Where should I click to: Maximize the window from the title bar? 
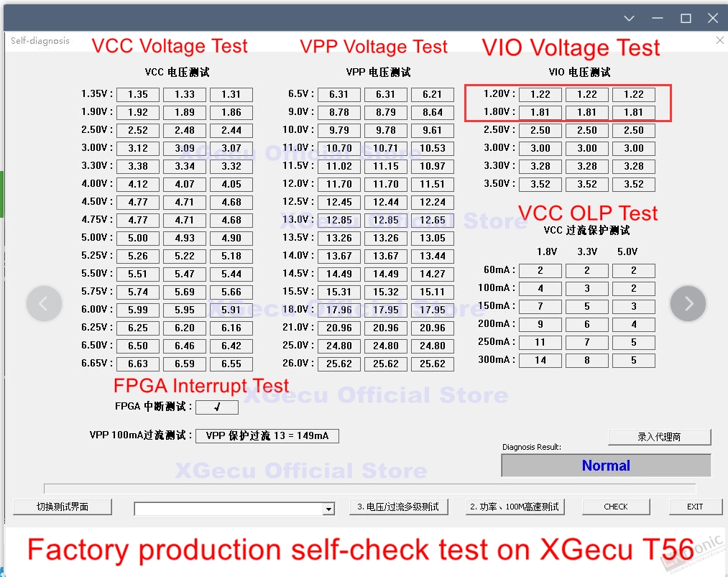(x=686, y=19)
